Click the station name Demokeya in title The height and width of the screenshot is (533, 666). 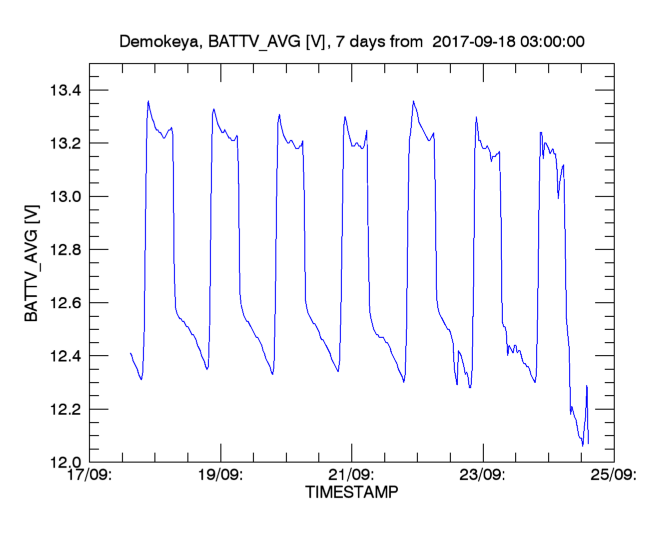point(155,42)
